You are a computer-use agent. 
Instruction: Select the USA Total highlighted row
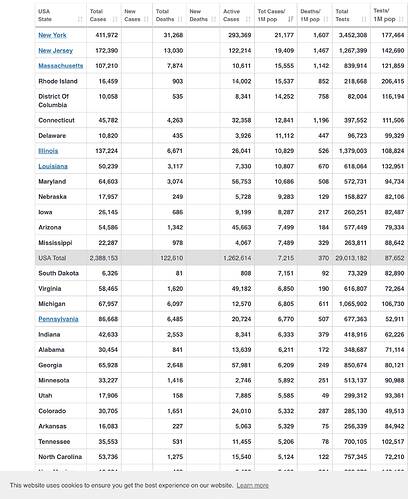[221, 258]
